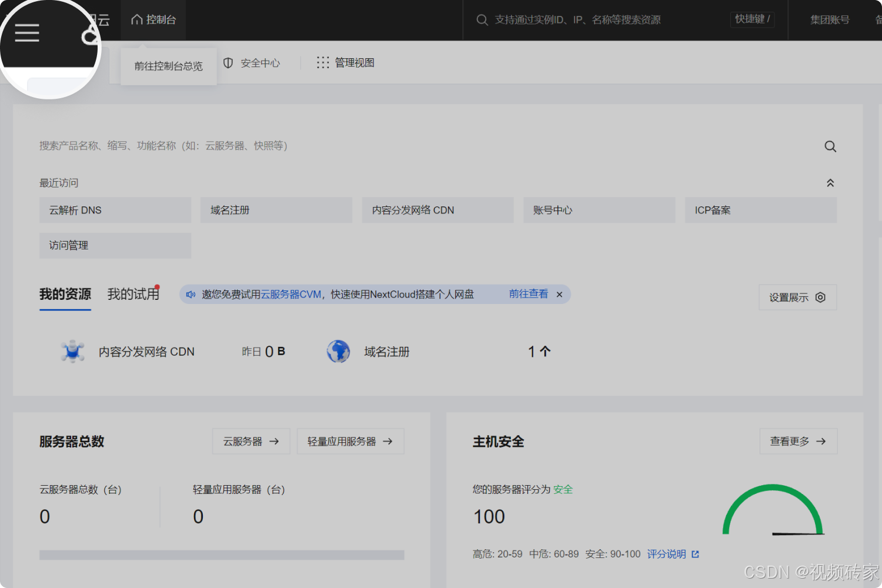882x588 pixels.
Task: Click the 设置展示 gear icon
Action: click(821, 298)
